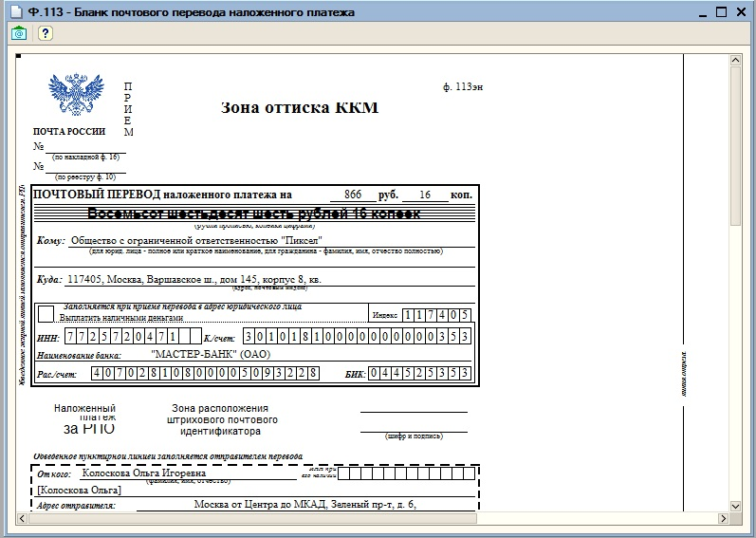The width and height of the screenshot is (756, 538).
Task: Click the vertical scrollbar up arrow
Action: click(x=735, y=60)
